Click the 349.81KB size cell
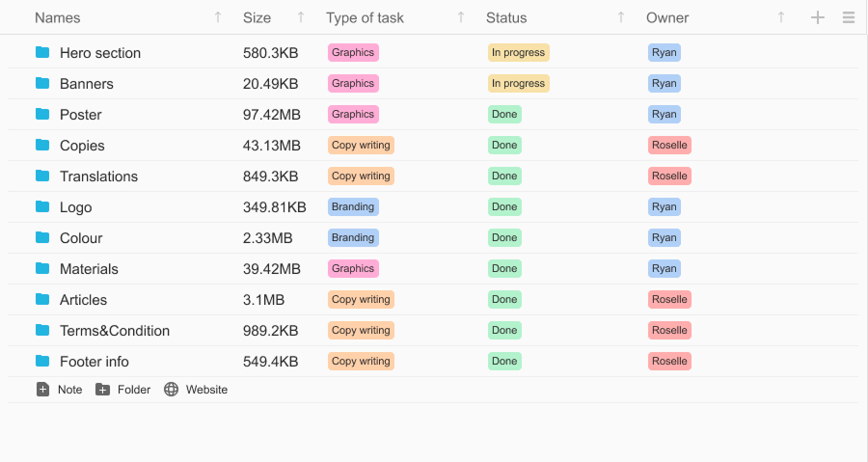The width and height of the screenshot is (868, 462). pyautogui.click(x=275, y=207)
